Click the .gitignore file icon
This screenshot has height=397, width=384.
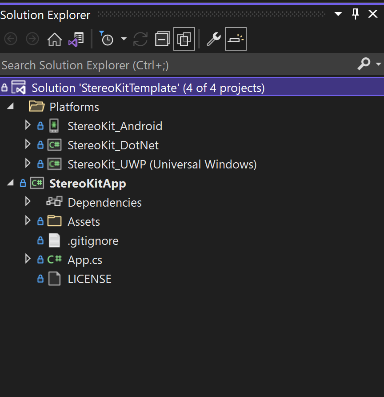point(54,240)
